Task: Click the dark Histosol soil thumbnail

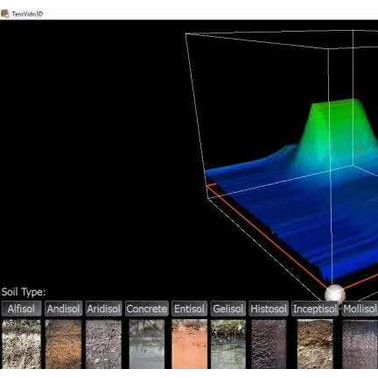Action: 268,344
